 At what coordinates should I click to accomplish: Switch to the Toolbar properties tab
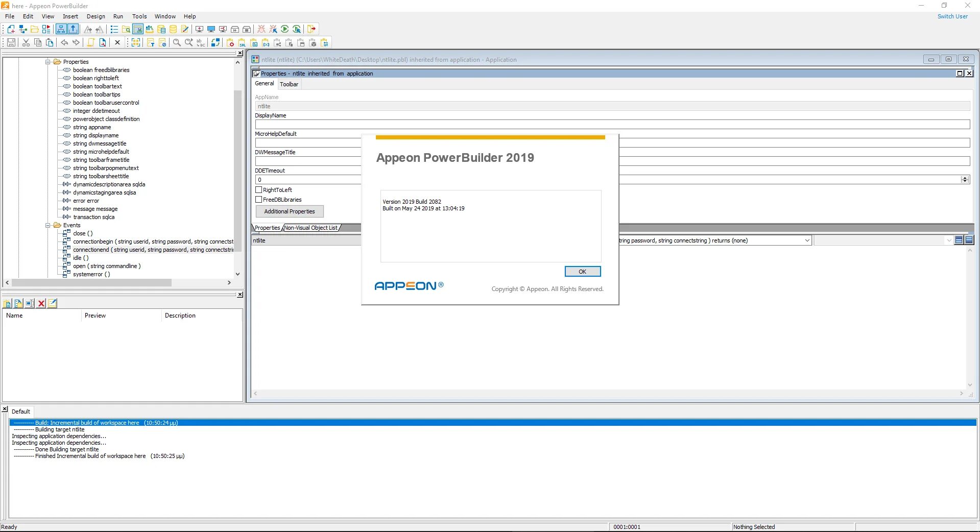click(289, 84)
